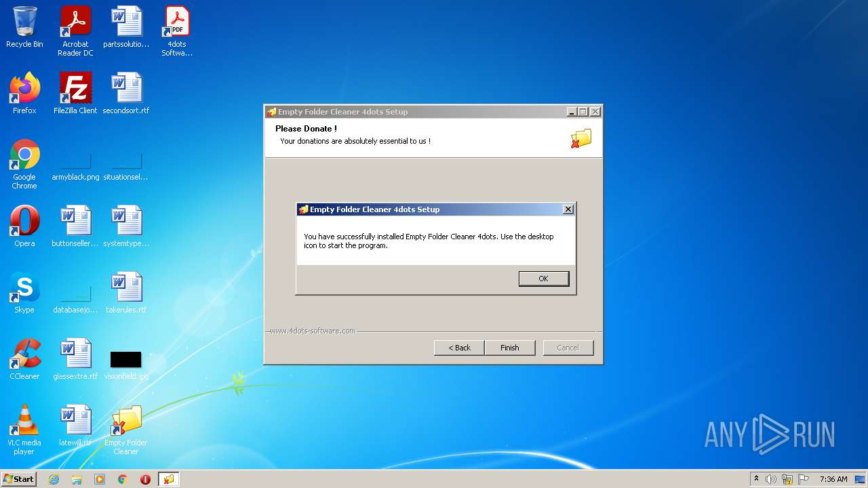Select databasejo file icon
Image resolution: width=868 pixels, height=488 pixels.
point(75,300)
